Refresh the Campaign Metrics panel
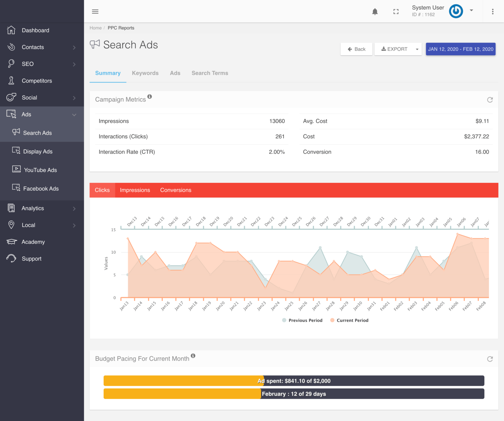 coord(490,100)
